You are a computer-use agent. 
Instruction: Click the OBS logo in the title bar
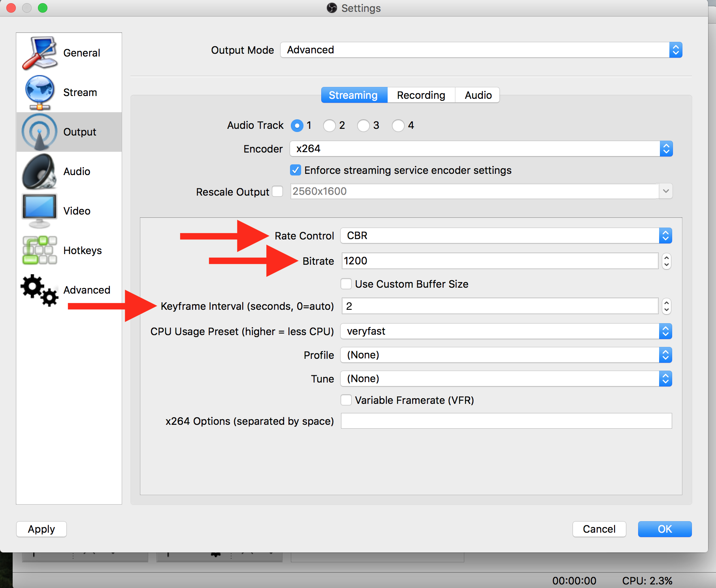(x=332, y=8)
